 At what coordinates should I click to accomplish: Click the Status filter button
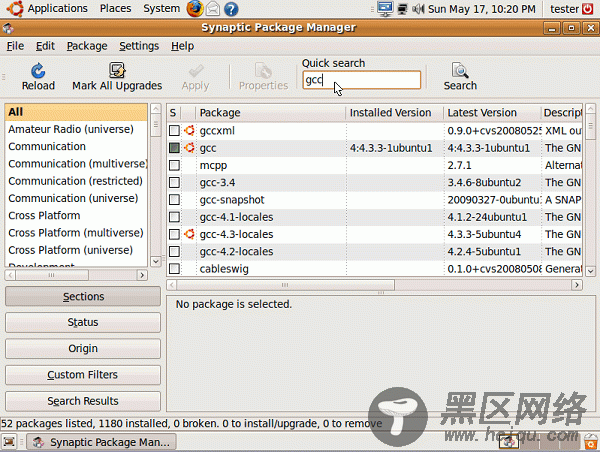tap(83, 322)
